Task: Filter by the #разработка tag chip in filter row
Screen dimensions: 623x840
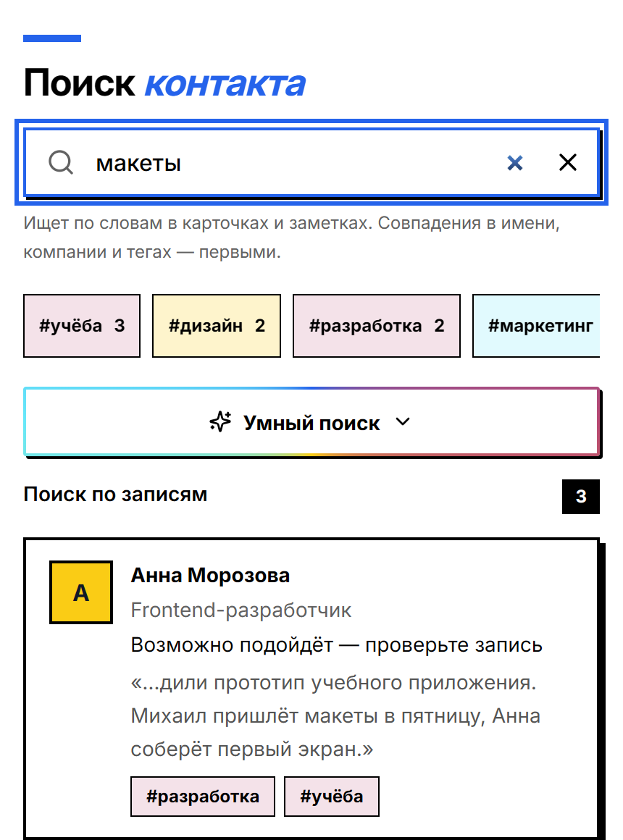Action: [x=377, y=326]
